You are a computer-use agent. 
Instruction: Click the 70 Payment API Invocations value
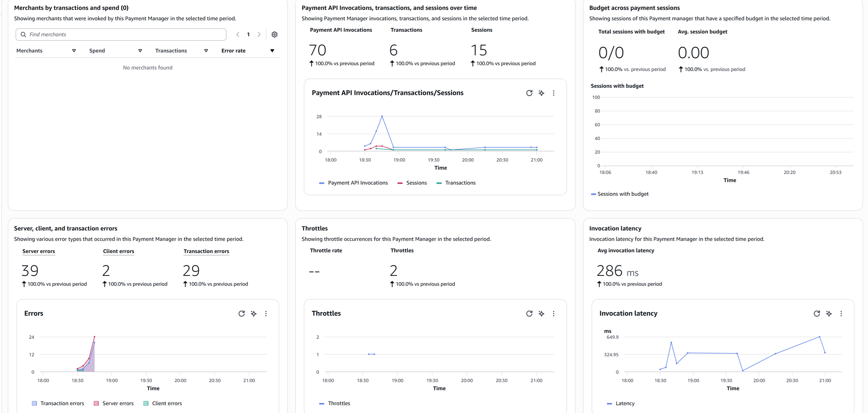[318, 50]
